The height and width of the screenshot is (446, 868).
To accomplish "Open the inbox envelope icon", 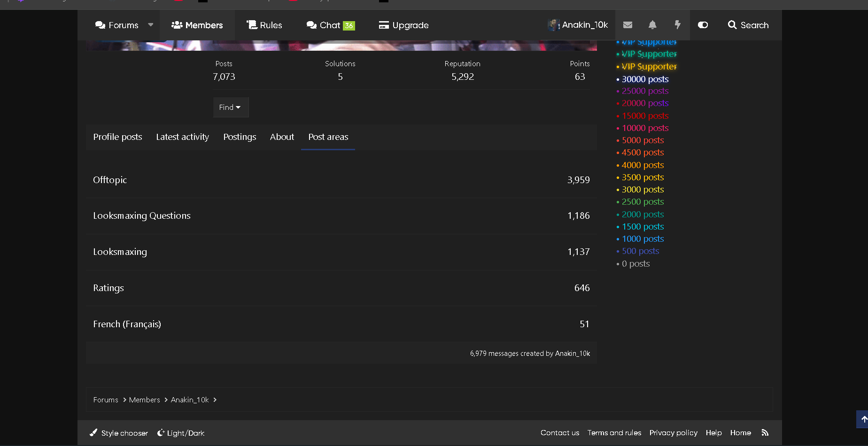I will pos(628,25).
